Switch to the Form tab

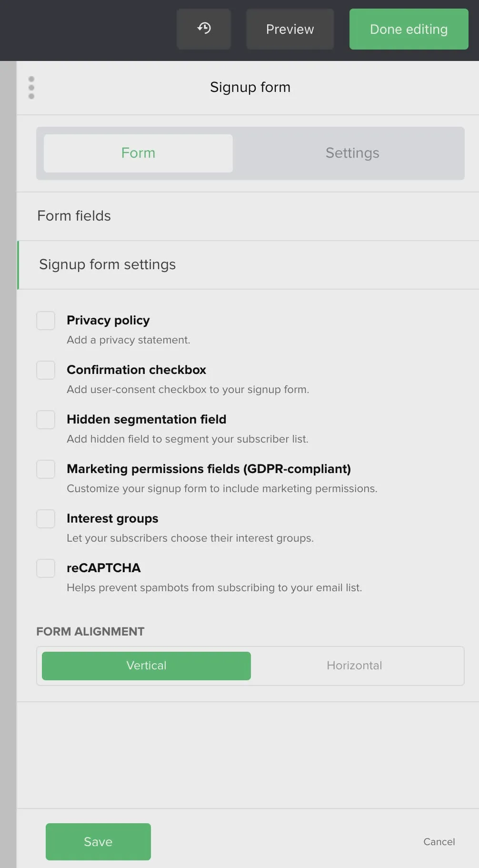[x=138, y=153]
